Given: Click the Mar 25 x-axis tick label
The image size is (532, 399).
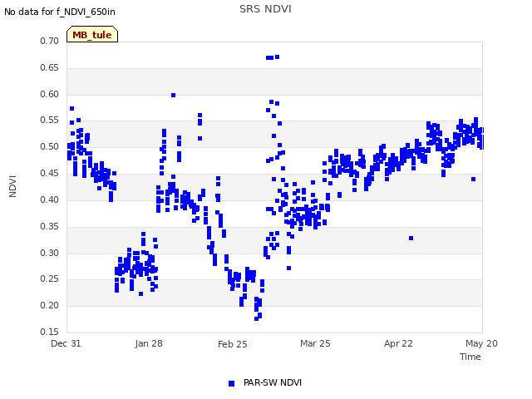Looking at the screenshot, I should (x=315, y=343).
